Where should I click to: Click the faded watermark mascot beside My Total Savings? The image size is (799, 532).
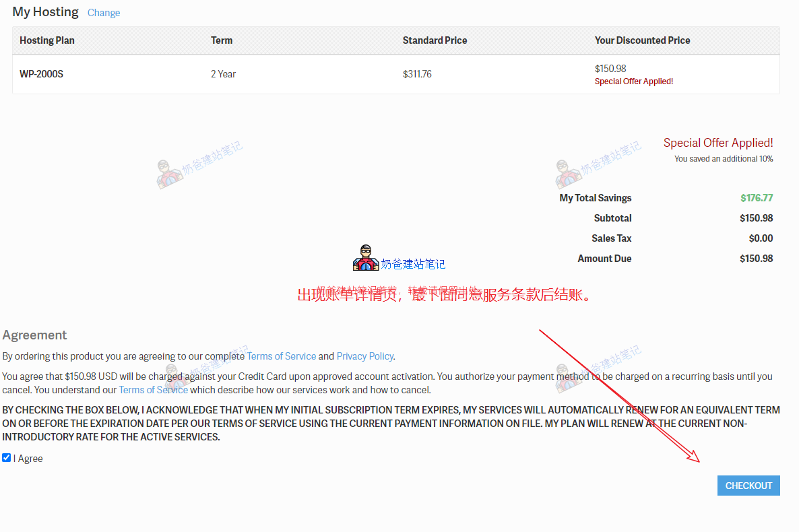click(x=568, y=174)
